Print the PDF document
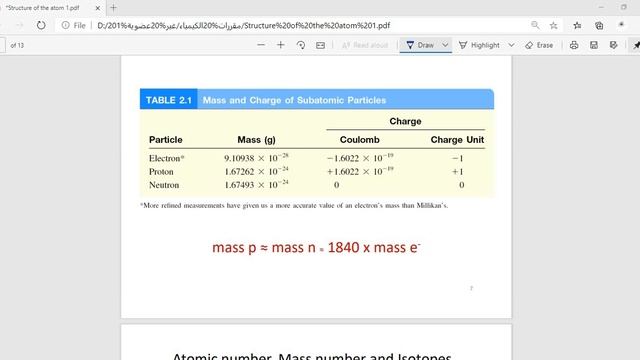 click(x=574, y=45)
